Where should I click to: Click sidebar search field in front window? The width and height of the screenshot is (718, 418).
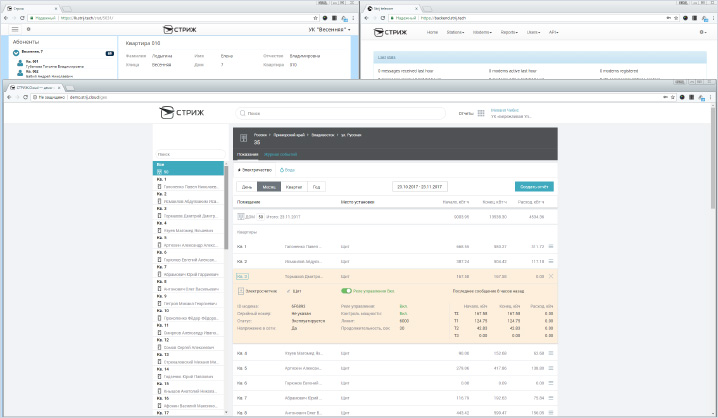pos(190,154)
